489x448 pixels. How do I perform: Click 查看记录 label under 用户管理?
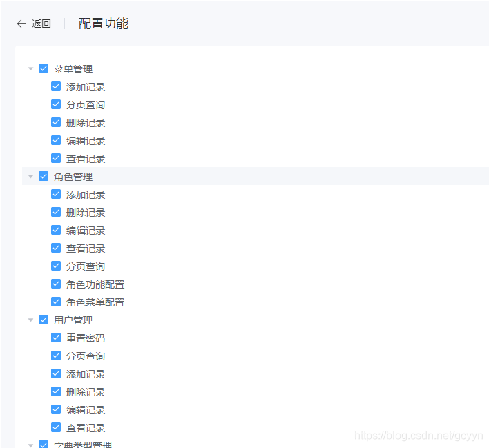[86, 428]
